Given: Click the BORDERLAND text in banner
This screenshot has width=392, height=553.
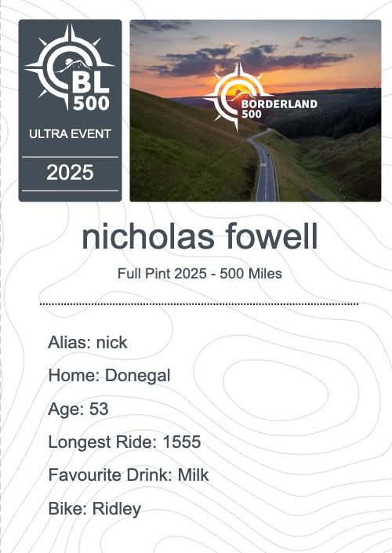Looking at the screenshot, I should [x=279, y=104].
